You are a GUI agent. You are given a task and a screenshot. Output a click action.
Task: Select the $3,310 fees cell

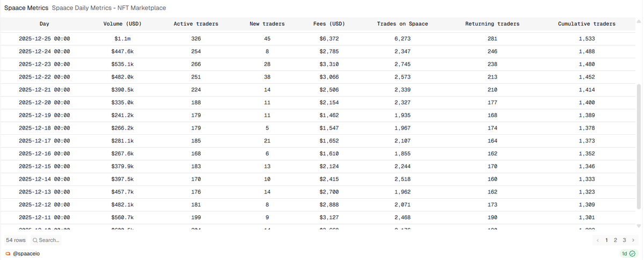point(329,64)
